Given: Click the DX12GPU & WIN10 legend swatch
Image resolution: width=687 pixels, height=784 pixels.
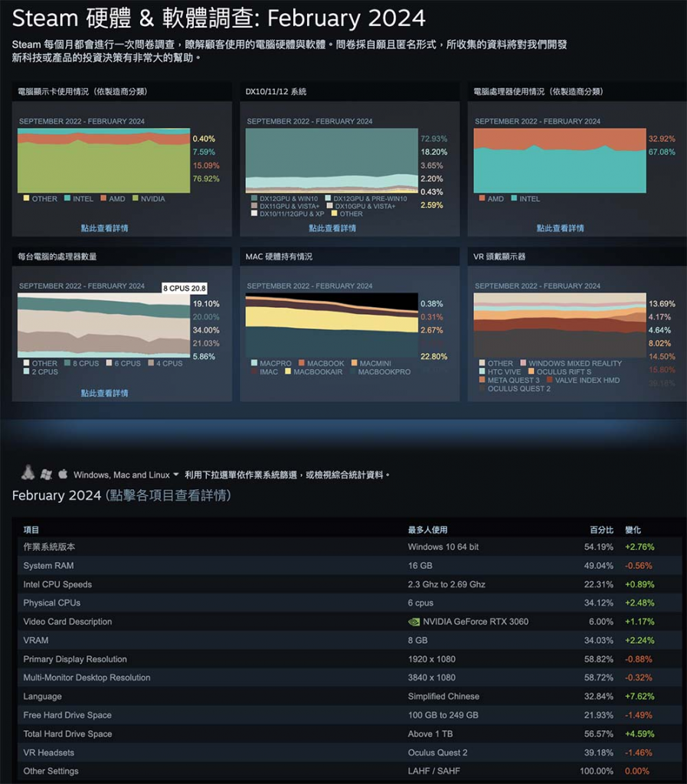Looking at the screenshot, I should (x=254, y=198).
